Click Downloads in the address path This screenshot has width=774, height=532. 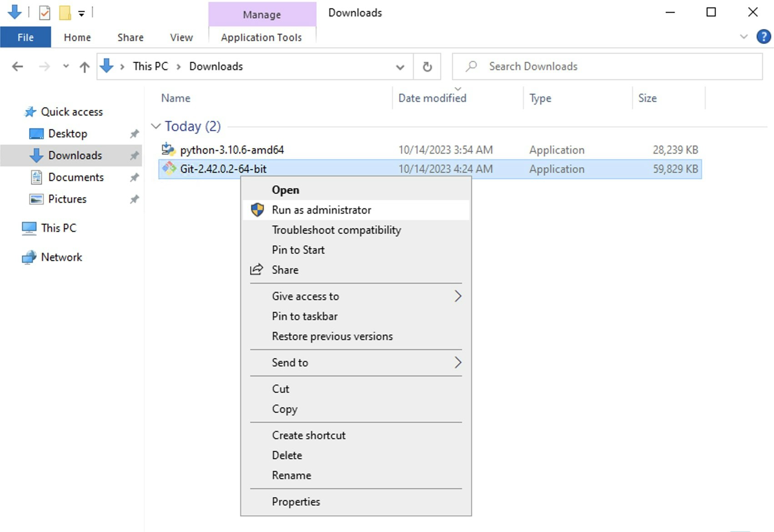click(x=216, y=66)
